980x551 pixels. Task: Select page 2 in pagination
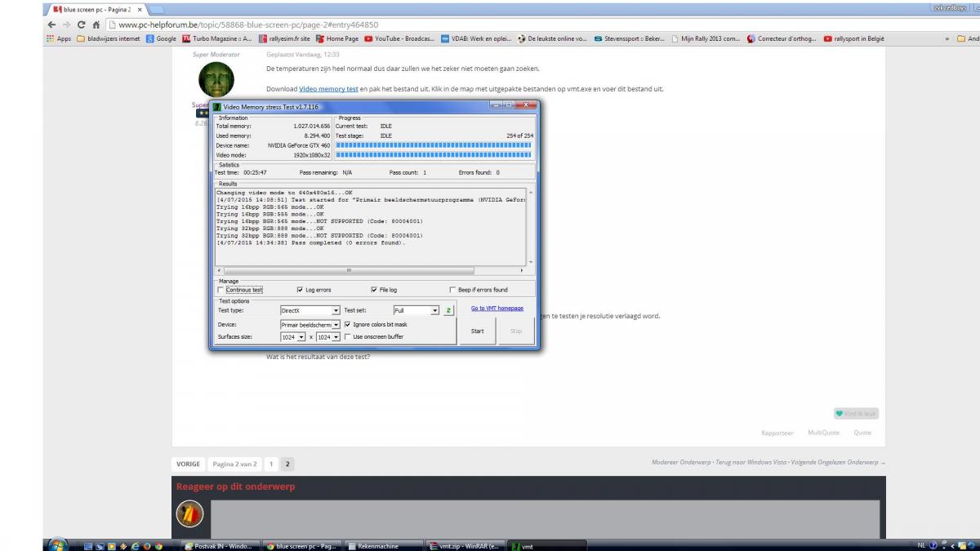coord(287,464)
